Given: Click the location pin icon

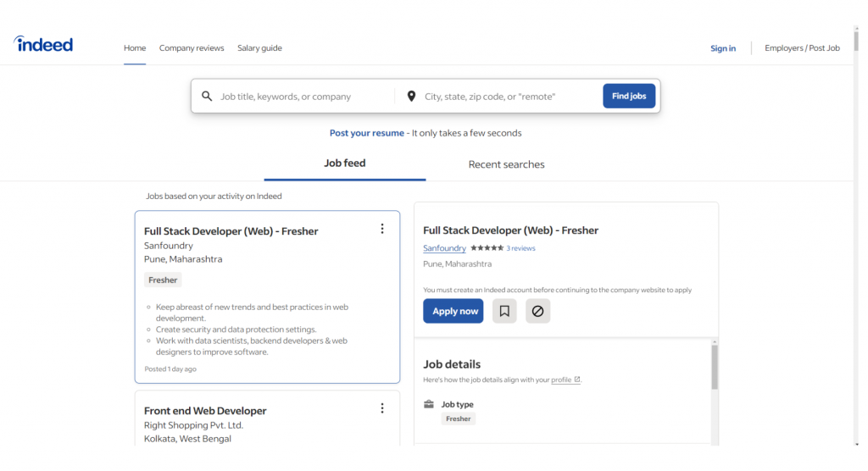Looking at the screenshot, I should point(411,97).
